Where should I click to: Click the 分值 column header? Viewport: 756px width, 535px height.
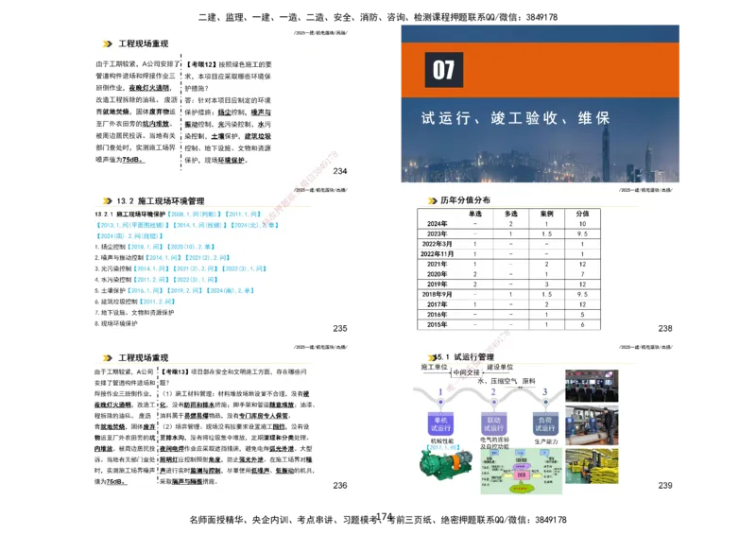pyautogui.click(x=582, y=214)
